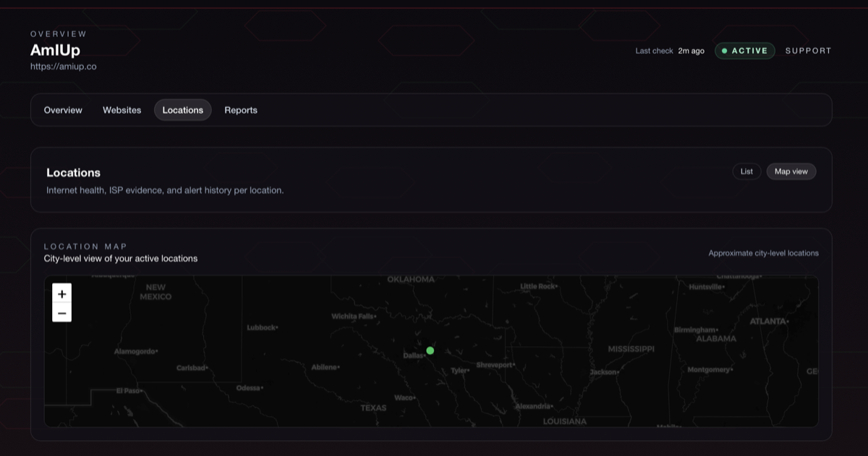Image resolution: width=868 pixels, height=456 pixels.
Task: Select the green location marker near Dallas
Action: [x=430, y=350]
